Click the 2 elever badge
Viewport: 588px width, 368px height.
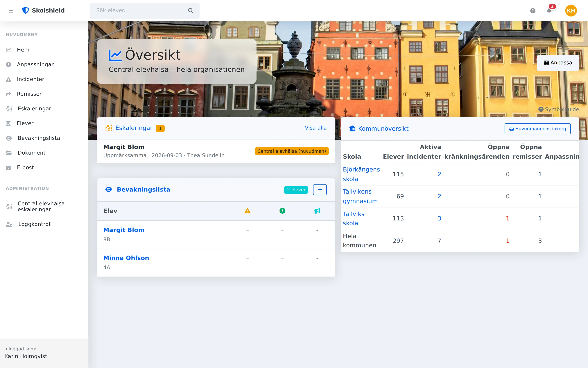click(x=296, y=190)
